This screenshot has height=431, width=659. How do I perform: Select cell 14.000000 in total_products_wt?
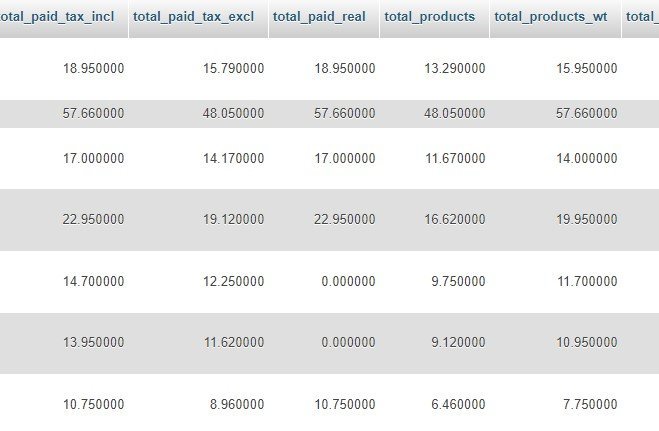587,158
